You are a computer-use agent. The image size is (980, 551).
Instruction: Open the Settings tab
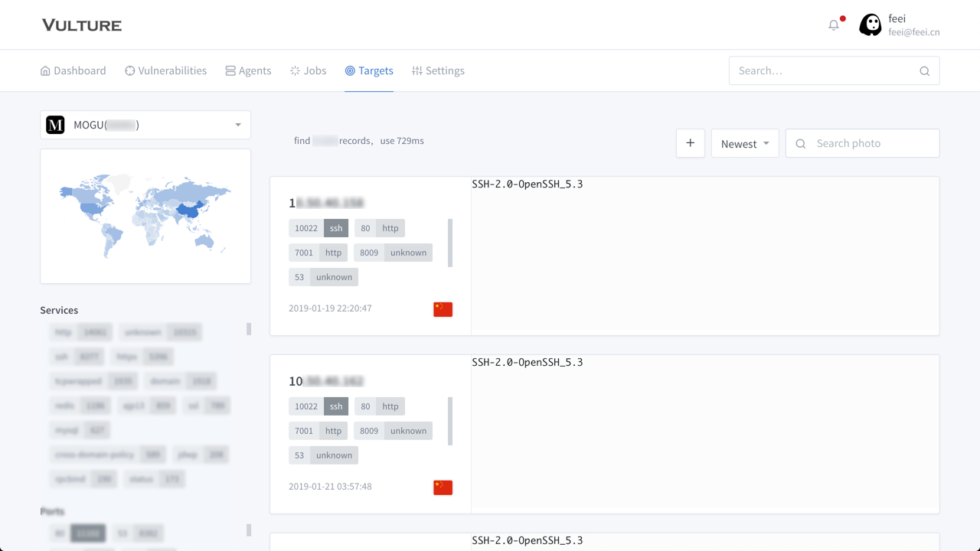point(438,70)
